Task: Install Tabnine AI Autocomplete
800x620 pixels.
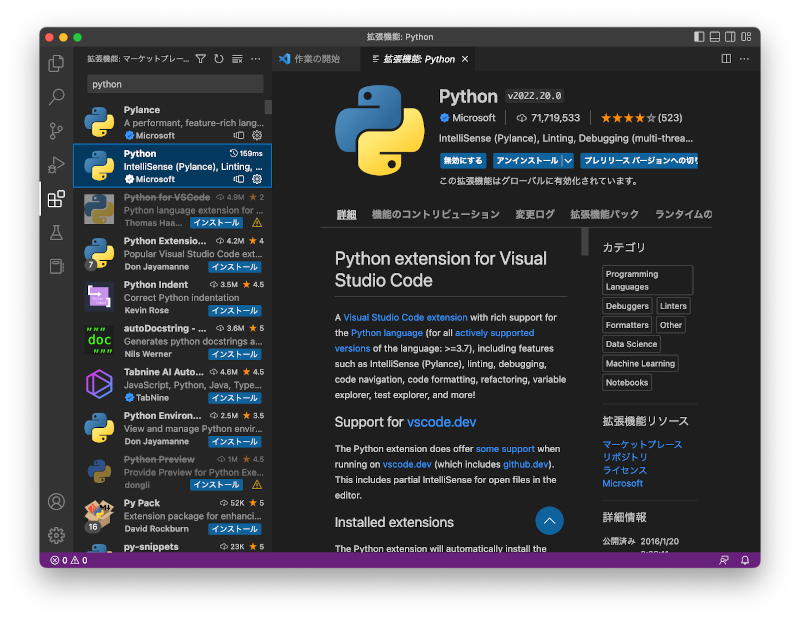Action: (235, 398)
